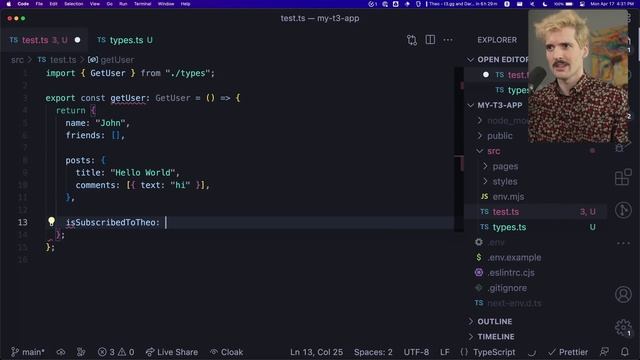Open the Apple menu
Image resolution: width=640 pixels, height=360 pixels.
(x=9, y=4)
